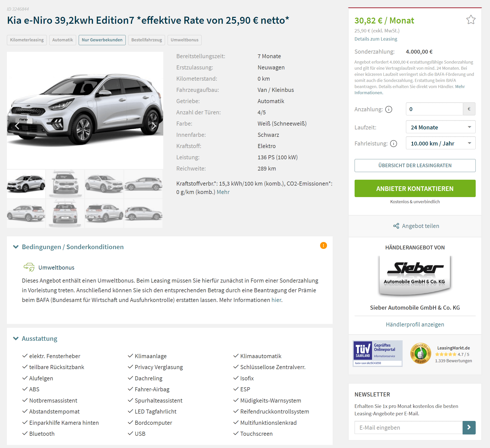Select rear view thumbnail in second row
The height and width of the screenshot is (448, 490).
tap(65, 213)
